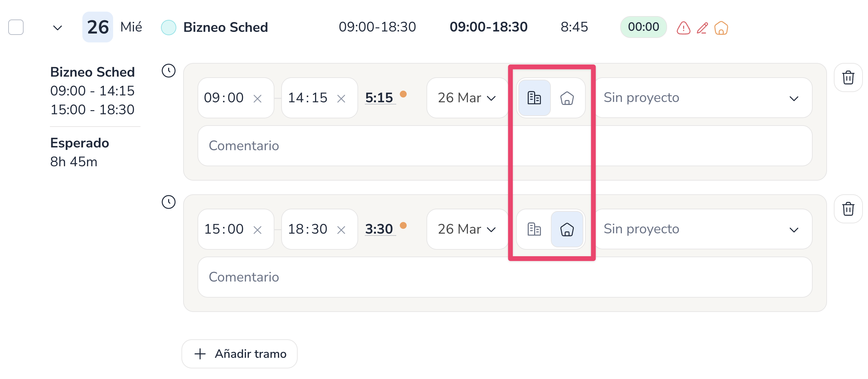This screenshot has width=868, height=379.
Task: Click the green 00:00 balance badge
Action: [x=643, y=27]
